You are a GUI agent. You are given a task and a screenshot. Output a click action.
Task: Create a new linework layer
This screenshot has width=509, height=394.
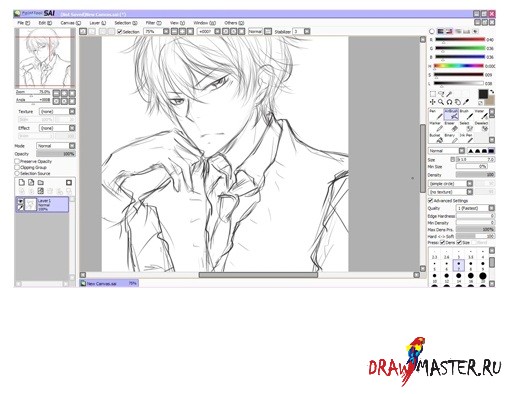pyautogui.click(x=31, y=182)
